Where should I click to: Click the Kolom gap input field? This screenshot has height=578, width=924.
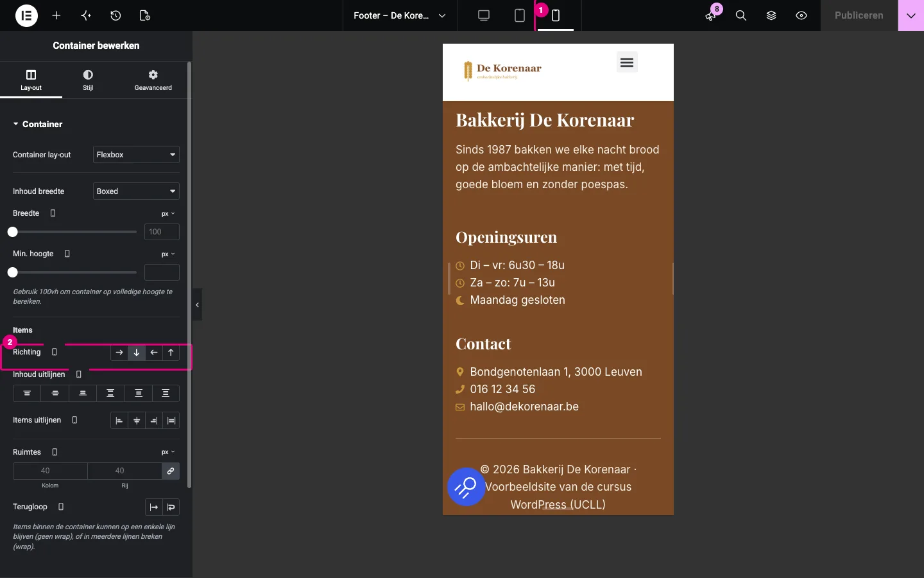point(50,471)
